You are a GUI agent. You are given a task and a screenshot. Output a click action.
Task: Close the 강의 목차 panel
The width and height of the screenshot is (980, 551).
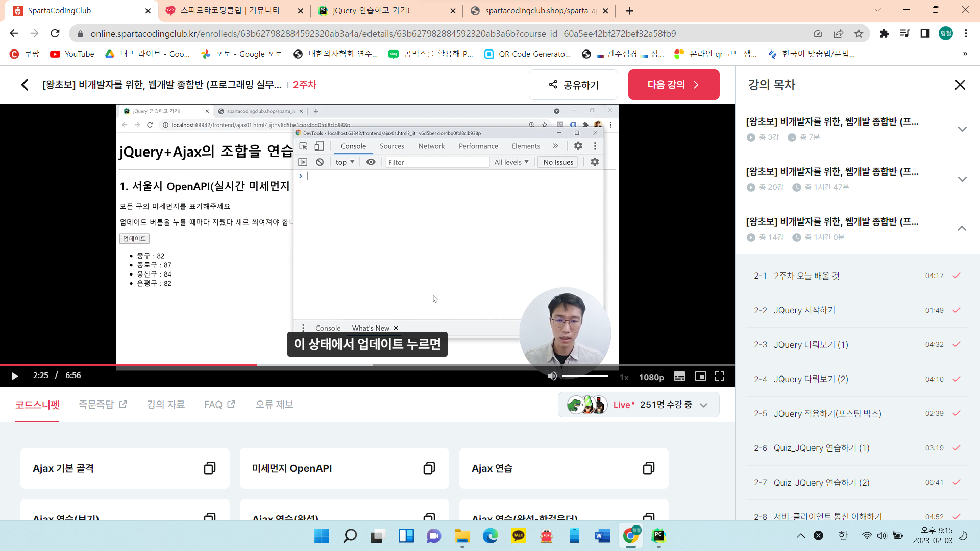(960, 85)
